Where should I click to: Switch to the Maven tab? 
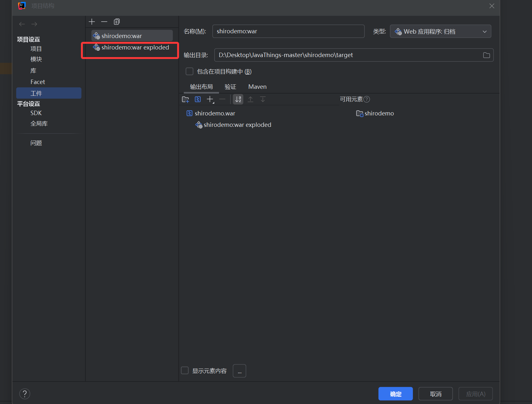coord(257,87)
